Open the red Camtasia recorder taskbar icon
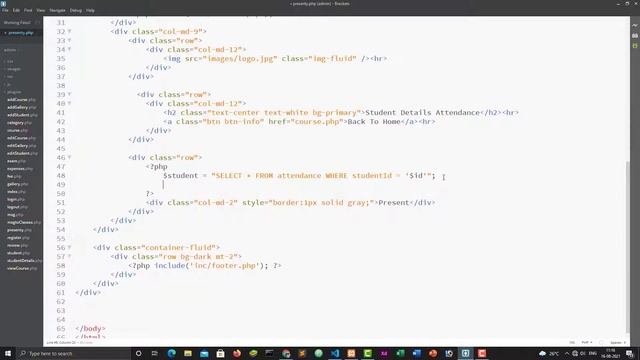This screenshot has width=640, height=360. coord(482,353)
